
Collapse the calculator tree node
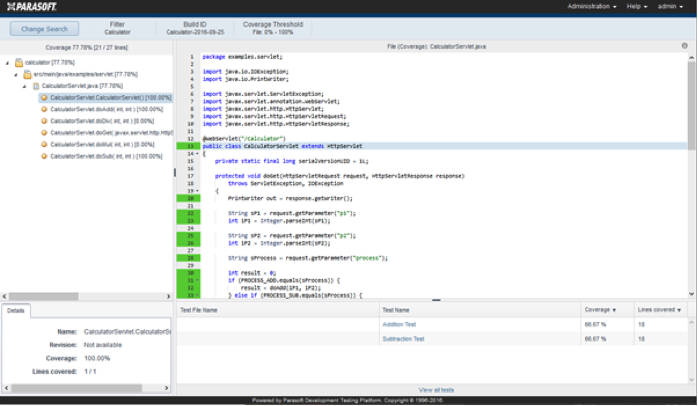[x=8, y=63]
